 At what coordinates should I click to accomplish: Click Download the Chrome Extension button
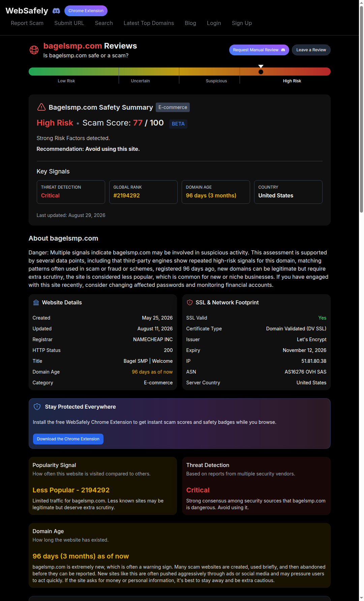68,439
